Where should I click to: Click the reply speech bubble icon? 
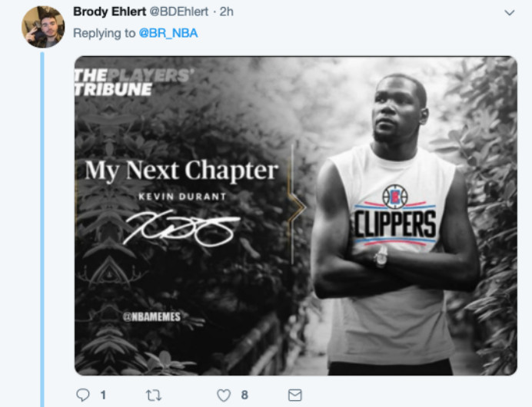point(83,395)
